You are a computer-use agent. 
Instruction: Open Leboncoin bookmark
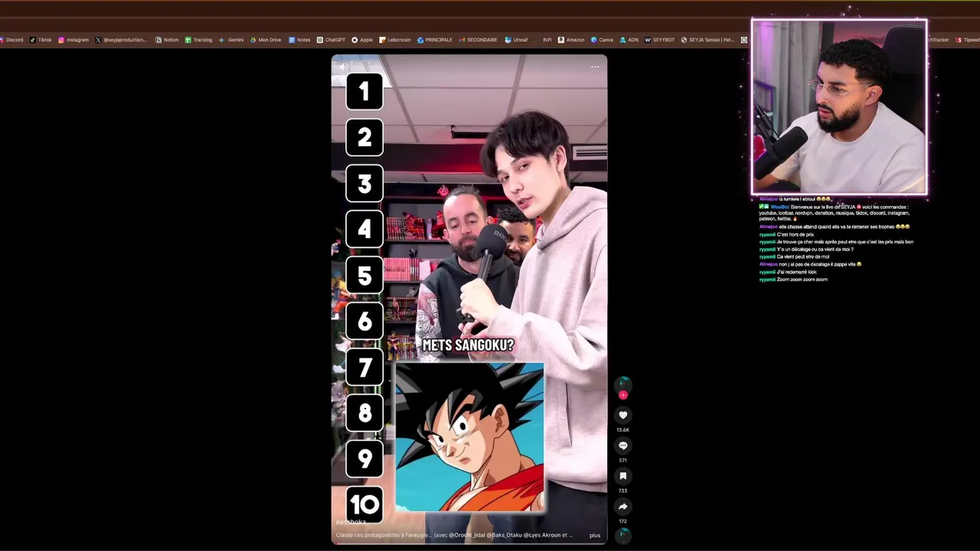tap(395, 40)
